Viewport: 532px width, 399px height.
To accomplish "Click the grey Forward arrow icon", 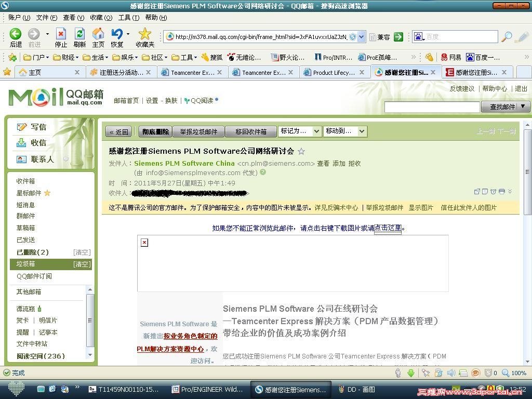I will (34, 34).
